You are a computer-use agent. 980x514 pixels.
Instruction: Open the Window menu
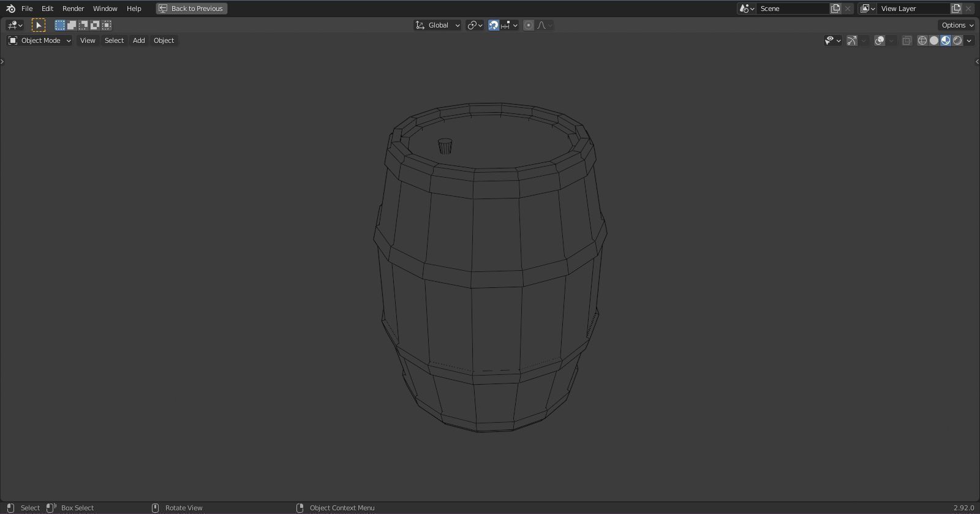coord(105,9)
